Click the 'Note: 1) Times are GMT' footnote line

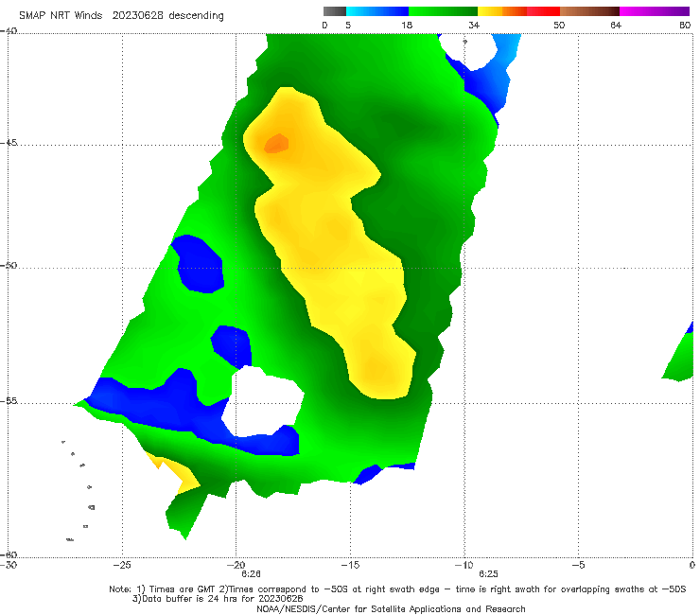[x=397, y=589]
